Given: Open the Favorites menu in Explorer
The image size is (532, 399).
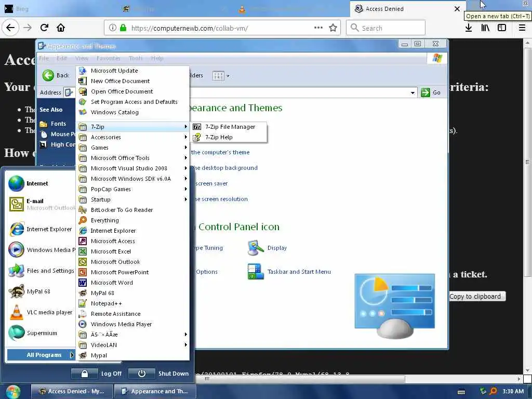Looking at the screenshot, I should click(108, 58).
